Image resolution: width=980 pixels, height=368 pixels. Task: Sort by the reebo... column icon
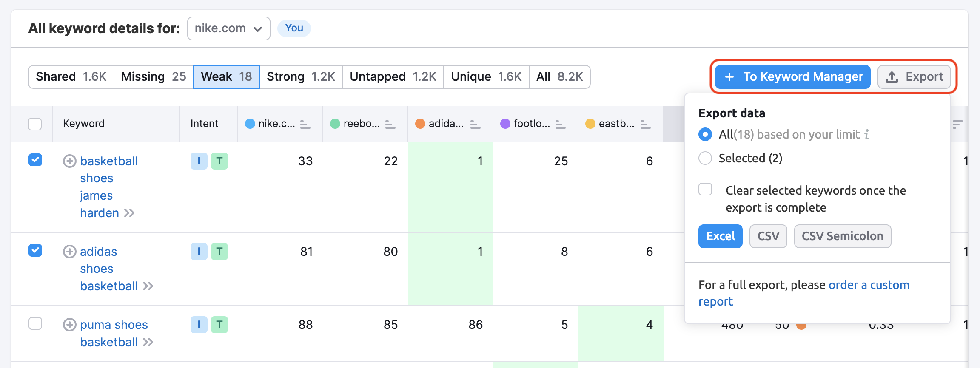(390, 125)
